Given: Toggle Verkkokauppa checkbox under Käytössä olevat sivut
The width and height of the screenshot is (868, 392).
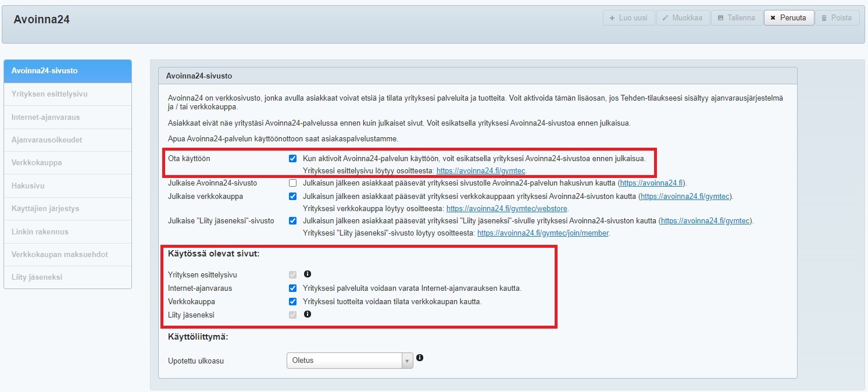Looking at the screenshot, I should pyautogui.click(x=292, y=301).
